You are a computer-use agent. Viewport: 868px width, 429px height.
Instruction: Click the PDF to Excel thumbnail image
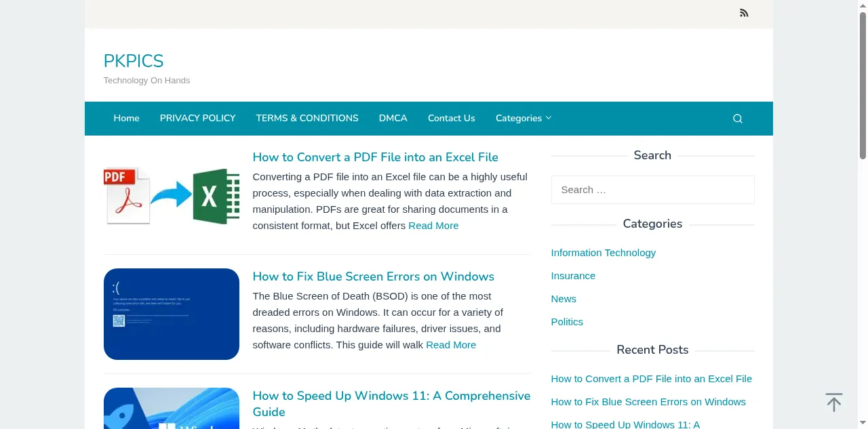pyautogui.click(x=172, y=195)
